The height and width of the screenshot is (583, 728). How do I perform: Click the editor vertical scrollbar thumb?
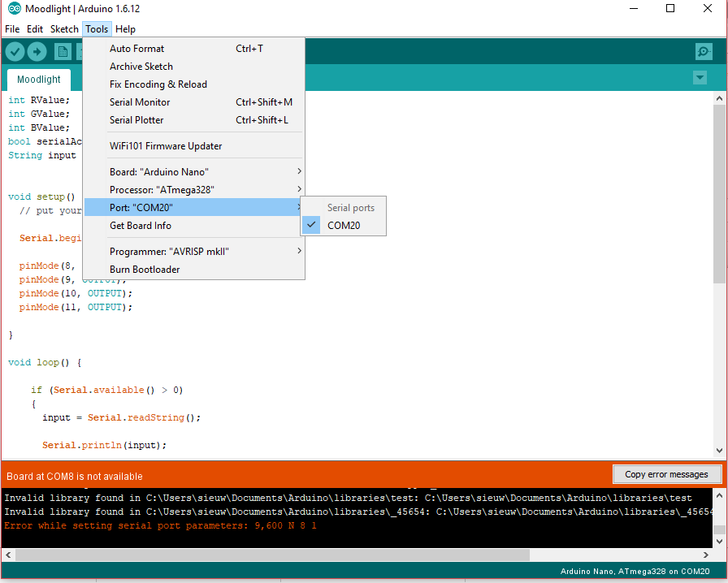(x=719, y=194)
